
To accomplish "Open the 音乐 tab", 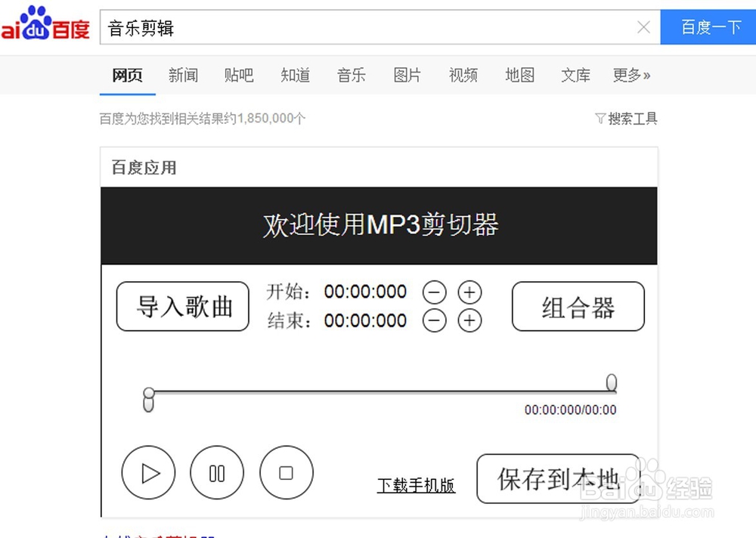I will [x=351, y=76].
